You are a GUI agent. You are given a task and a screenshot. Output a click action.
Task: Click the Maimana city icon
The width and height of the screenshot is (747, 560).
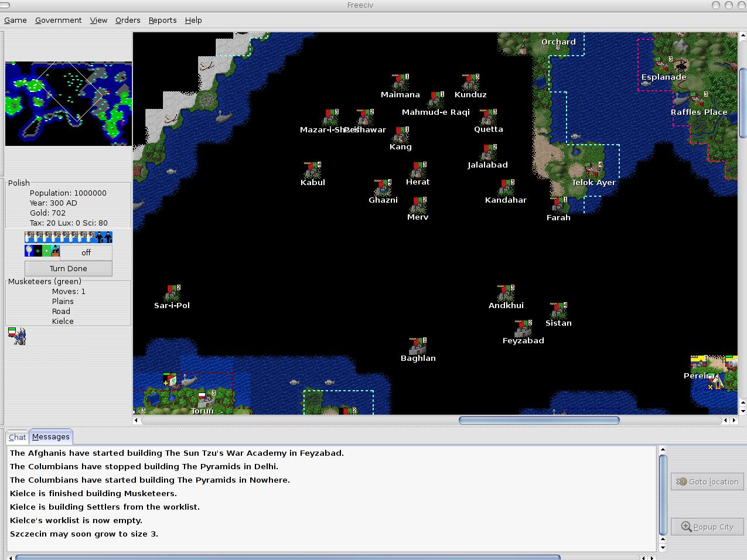pos(400,82)
